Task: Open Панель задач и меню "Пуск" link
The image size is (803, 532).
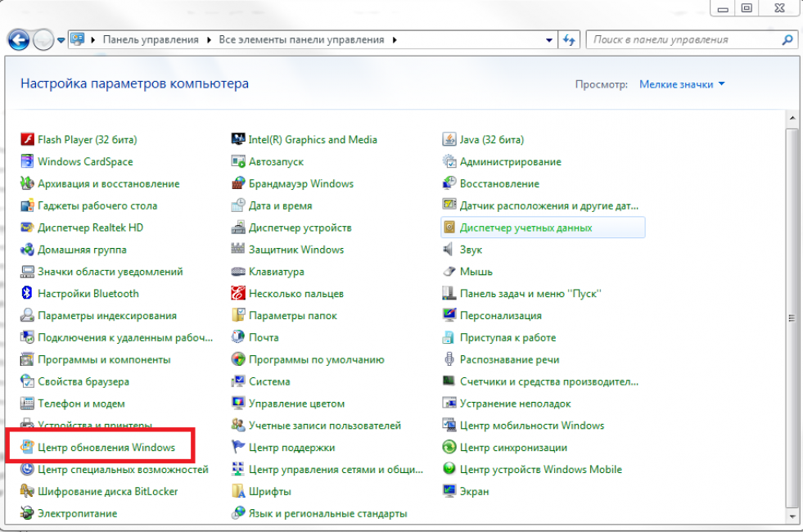Action: coord(530,293)
